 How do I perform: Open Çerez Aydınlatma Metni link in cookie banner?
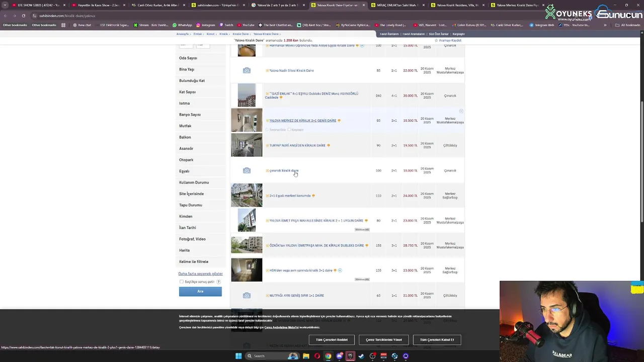coord(281,327)
